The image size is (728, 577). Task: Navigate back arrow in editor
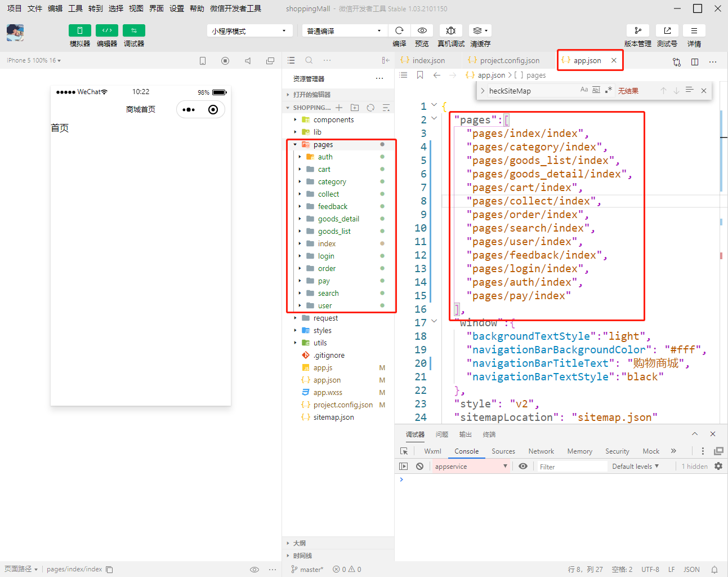pyautogui.click(x=437, y=75)
